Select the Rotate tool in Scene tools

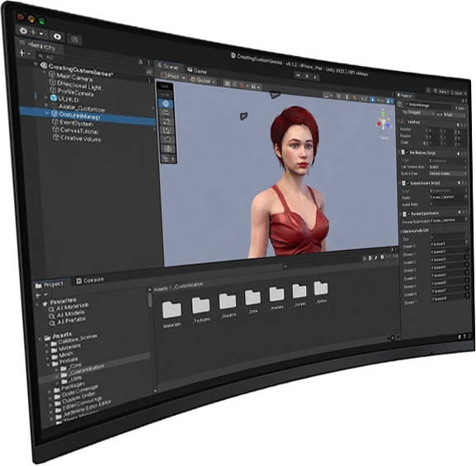click(166, 113)
